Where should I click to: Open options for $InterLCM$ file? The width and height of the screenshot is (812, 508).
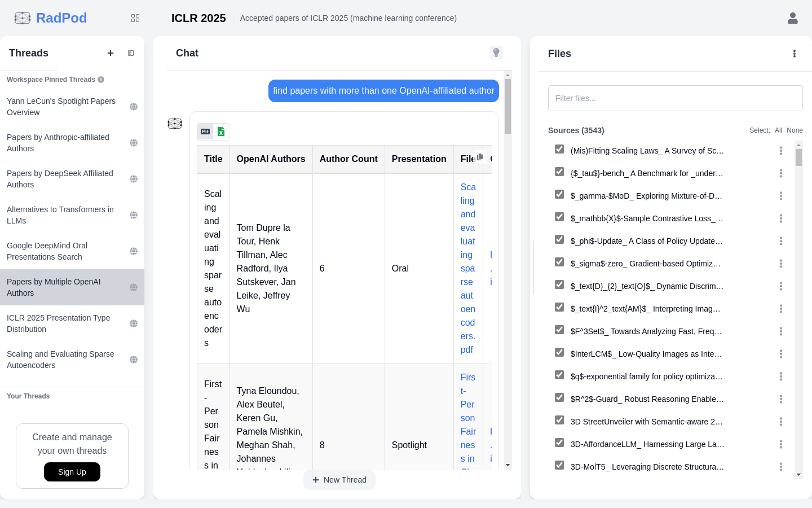point(781,354)
